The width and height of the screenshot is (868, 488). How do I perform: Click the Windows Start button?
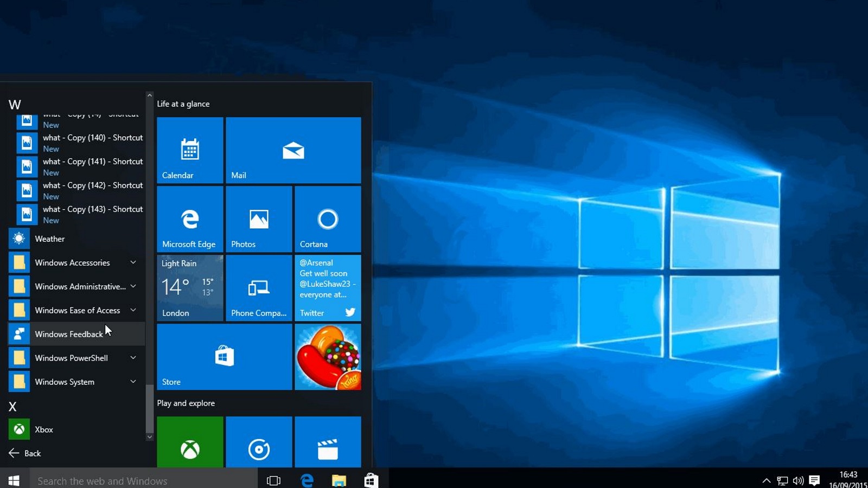(x=14, y=480)
